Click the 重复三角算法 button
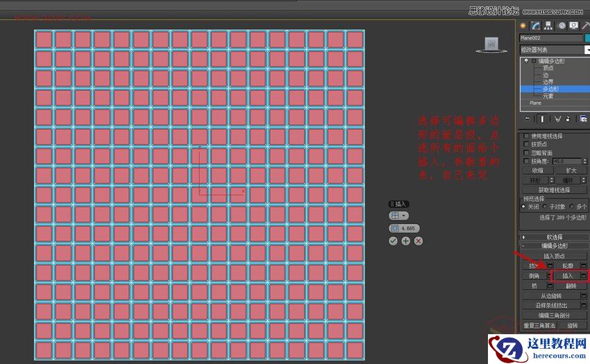 click(x=539, y=326)
